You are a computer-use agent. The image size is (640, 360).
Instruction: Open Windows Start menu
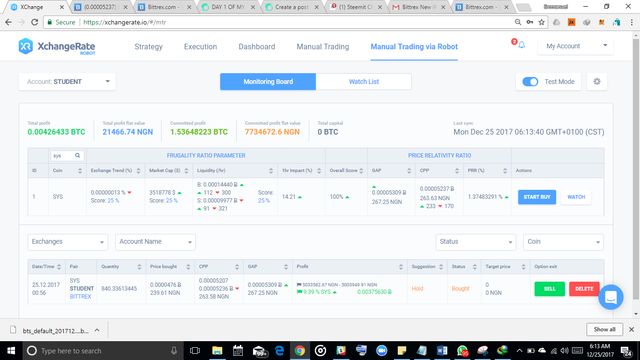click(x=11, y=351)
